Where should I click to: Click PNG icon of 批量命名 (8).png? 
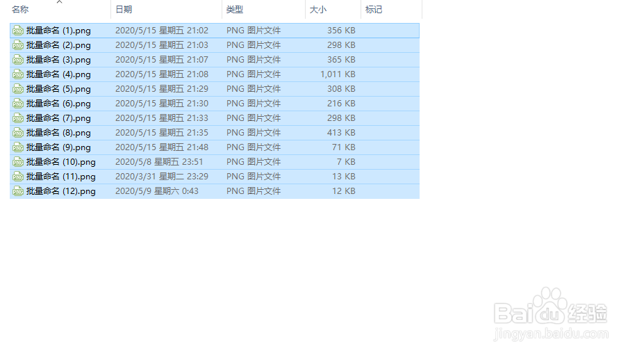tap(17, 133)
